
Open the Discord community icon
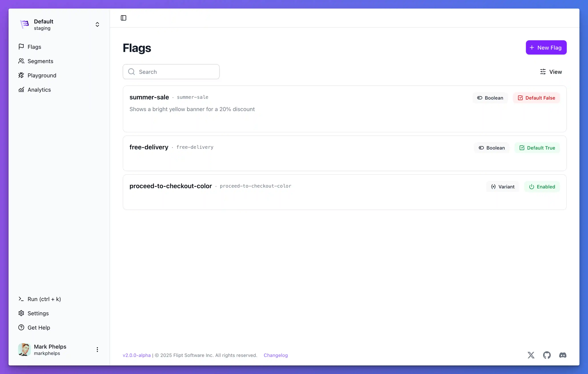pos(563,355)
